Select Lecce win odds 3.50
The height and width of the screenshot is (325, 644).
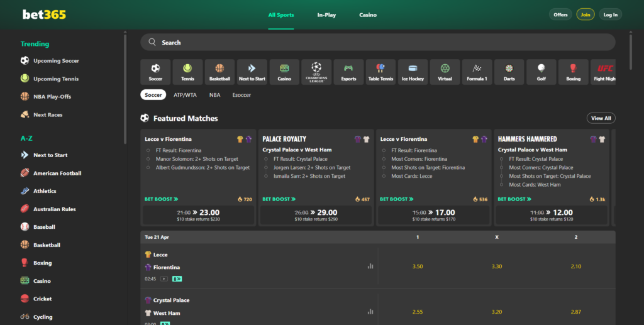click(418, 267)
